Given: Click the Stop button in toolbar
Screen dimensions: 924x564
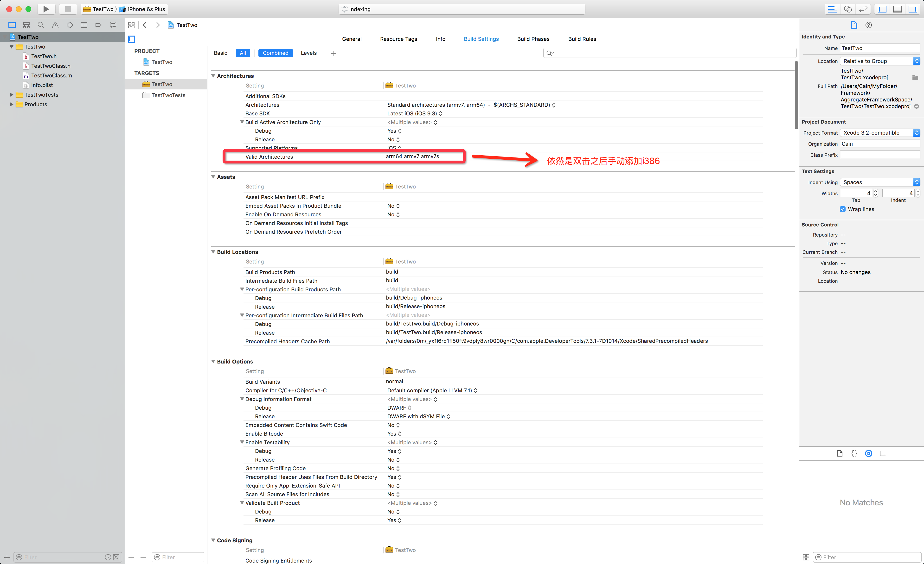Looking at the screenshot, I should coord(68,9).
